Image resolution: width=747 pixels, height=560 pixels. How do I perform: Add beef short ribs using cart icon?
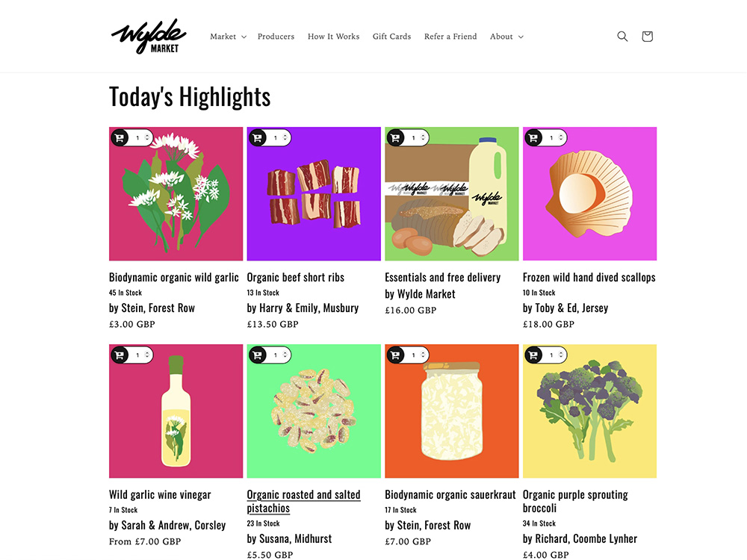click(258, 138)
